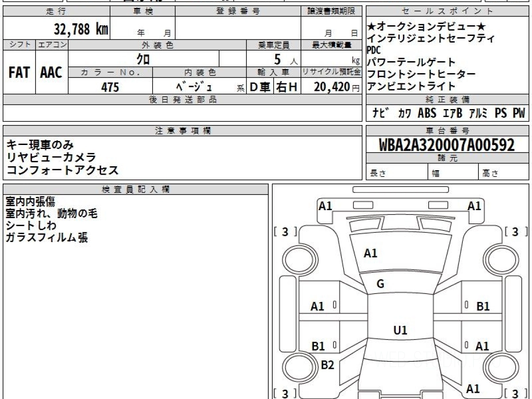Select color number 475
This screenshot has width=532, height=399.
[x=110, y=87]
